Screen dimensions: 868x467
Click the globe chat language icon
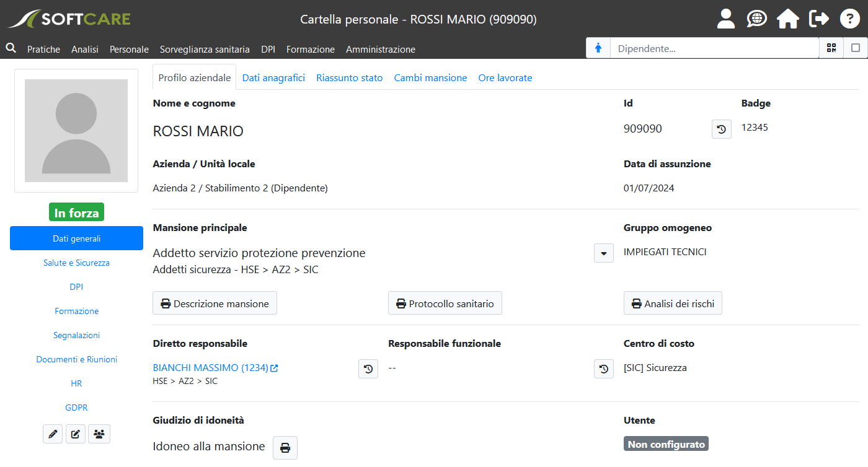tap(756, 19)
